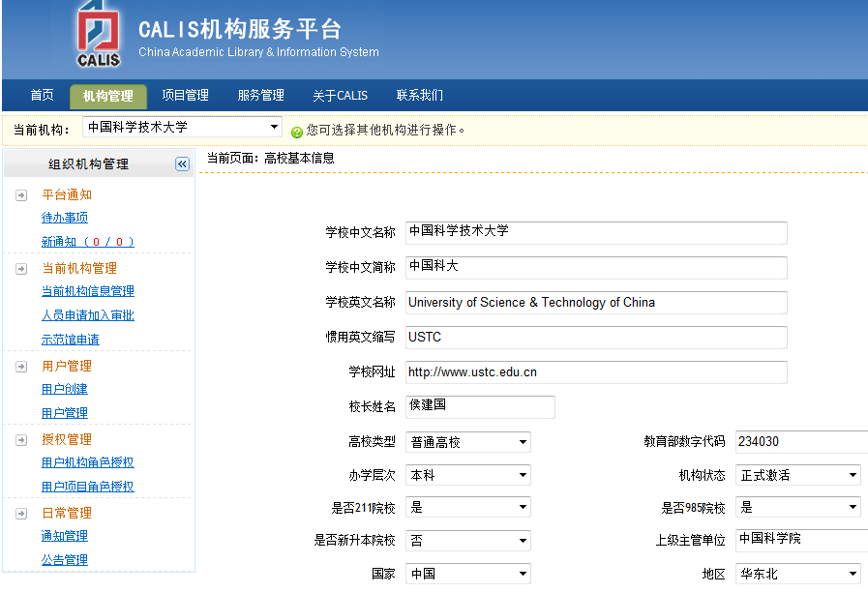The image size is (868, 593).
Task: Click the 上级主管单位 input field
Action: point(801,541)
